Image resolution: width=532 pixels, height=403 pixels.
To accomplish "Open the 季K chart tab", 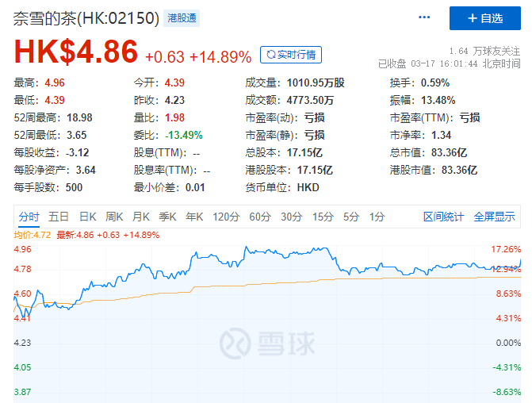I will tap(167, 217).
